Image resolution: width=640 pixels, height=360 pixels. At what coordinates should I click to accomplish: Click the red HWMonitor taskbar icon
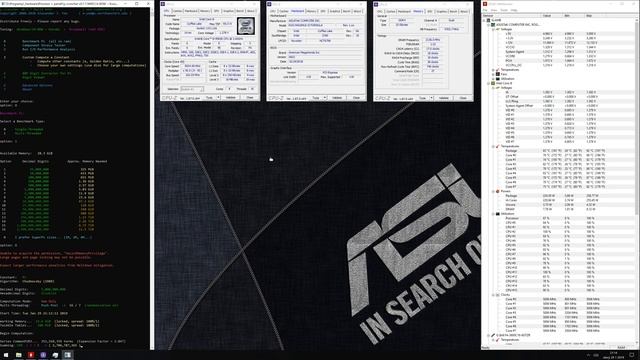pos(31,355)
